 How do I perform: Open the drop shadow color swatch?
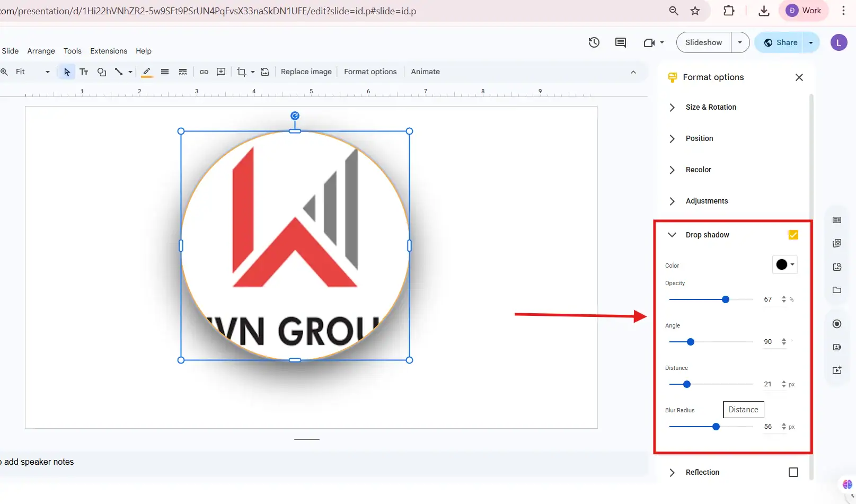(x=784, y=264)
